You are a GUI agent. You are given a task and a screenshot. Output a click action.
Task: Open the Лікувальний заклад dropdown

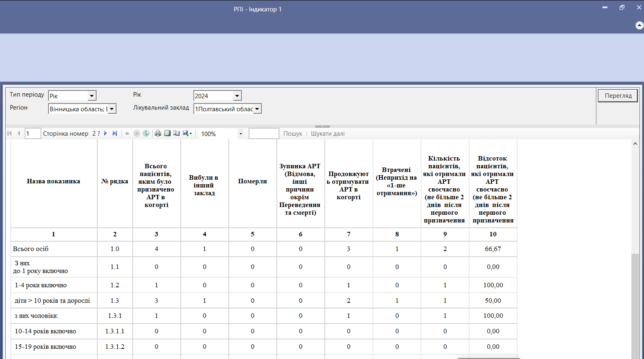pos(257,109)
